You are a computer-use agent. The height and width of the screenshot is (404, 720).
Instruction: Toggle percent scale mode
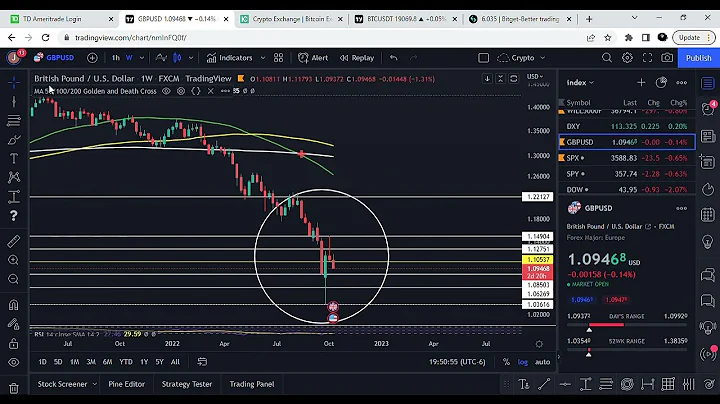[506, 362]
